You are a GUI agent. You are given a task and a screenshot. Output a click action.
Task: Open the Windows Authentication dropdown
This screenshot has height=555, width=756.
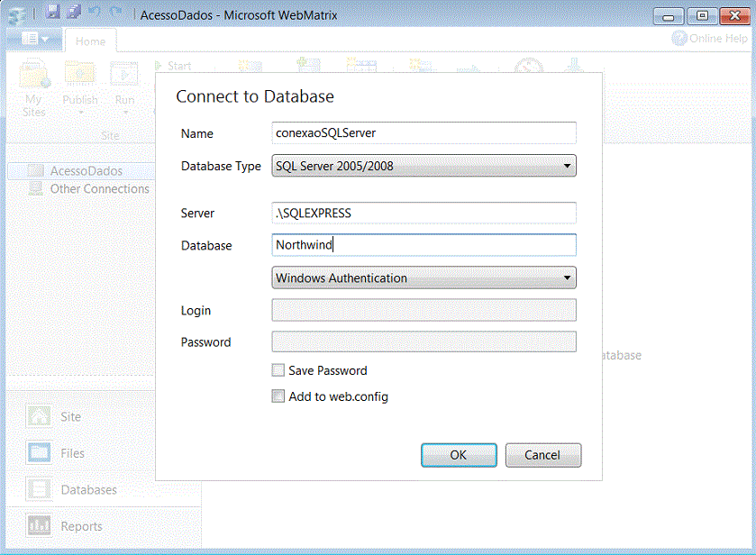(424, 277)
